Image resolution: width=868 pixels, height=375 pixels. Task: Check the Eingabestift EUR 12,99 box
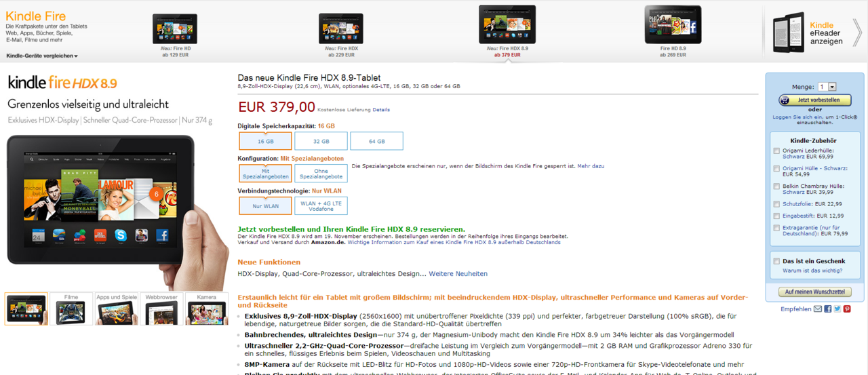[776, 216]
